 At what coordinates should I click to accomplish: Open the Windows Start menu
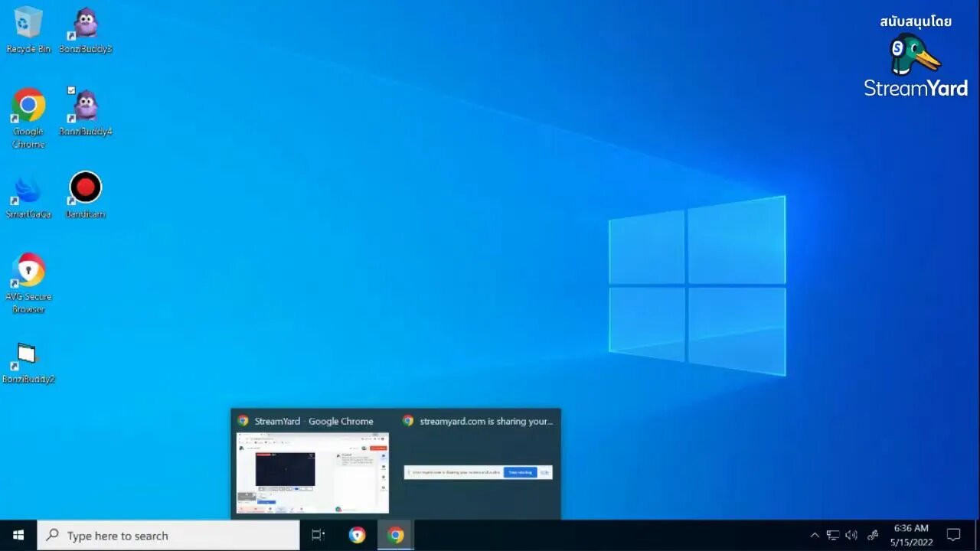click(18, 536)
